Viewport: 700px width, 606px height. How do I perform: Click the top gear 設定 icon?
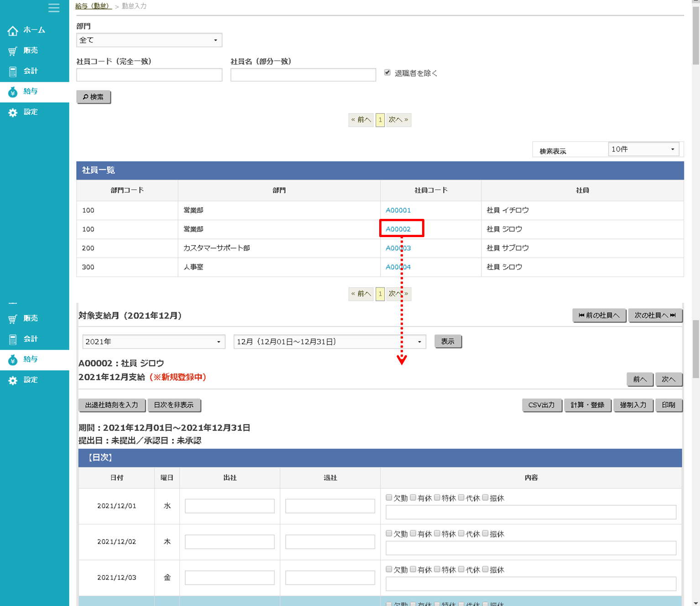pos(13,113)
